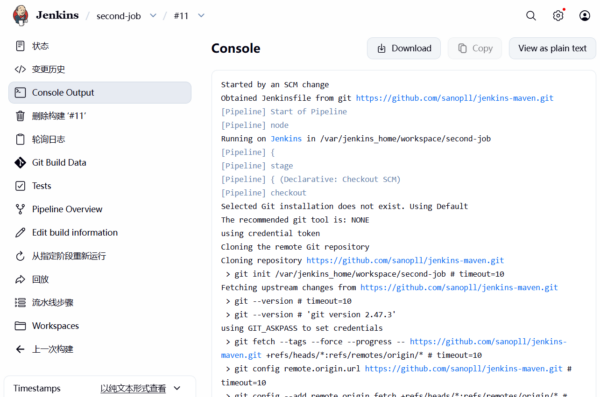Click View as plain text
Viewport: 600px width, 397px height.
pos(552,48)
